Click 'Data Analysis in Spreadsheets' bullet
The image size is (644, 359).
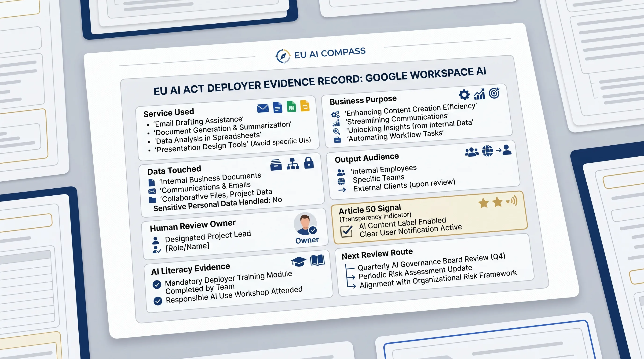click(208, 138)
